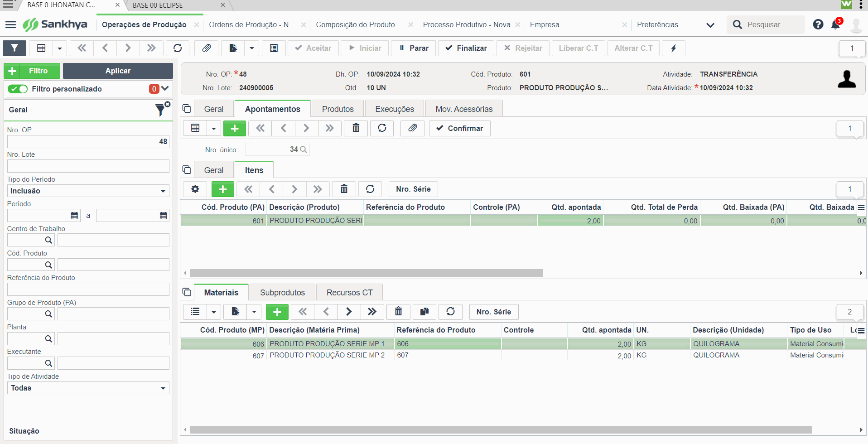Click Materiais grid horizontal scrollbar
Image resolution: width=868 pixels, height=444 pixels.
[x=501, y=430]
